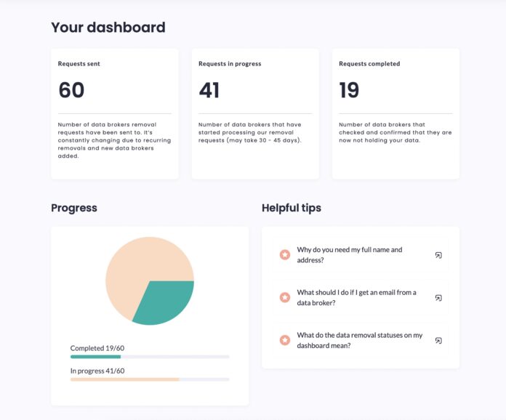Select the Requests completed card

coord(395,114)
